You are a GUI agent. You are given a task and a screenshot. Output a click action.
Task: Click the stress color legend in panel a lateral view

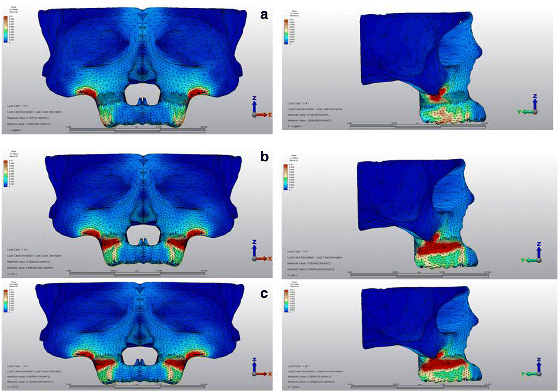(x=286, y=32)
